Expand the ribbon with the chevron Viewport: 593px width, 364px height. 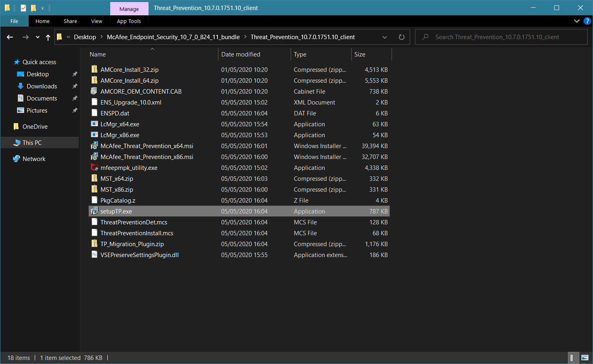click(x=576, y=21)
